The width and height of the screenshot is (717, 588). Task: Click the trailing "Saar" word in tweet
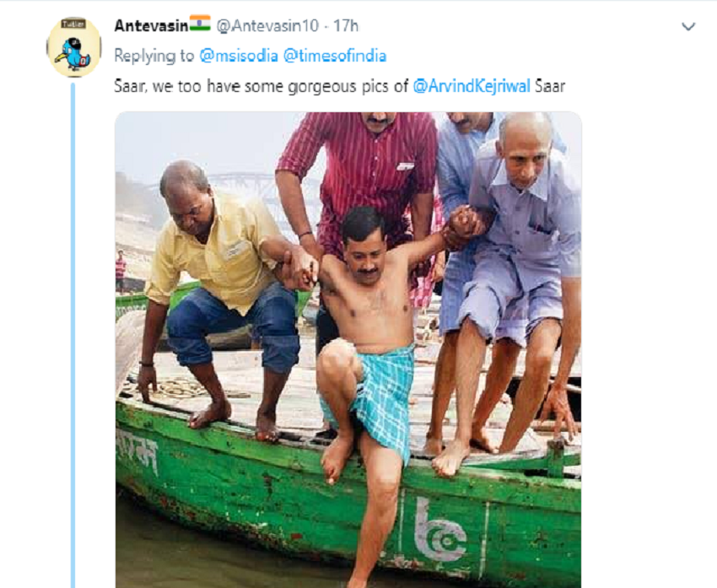coord(551,87)
